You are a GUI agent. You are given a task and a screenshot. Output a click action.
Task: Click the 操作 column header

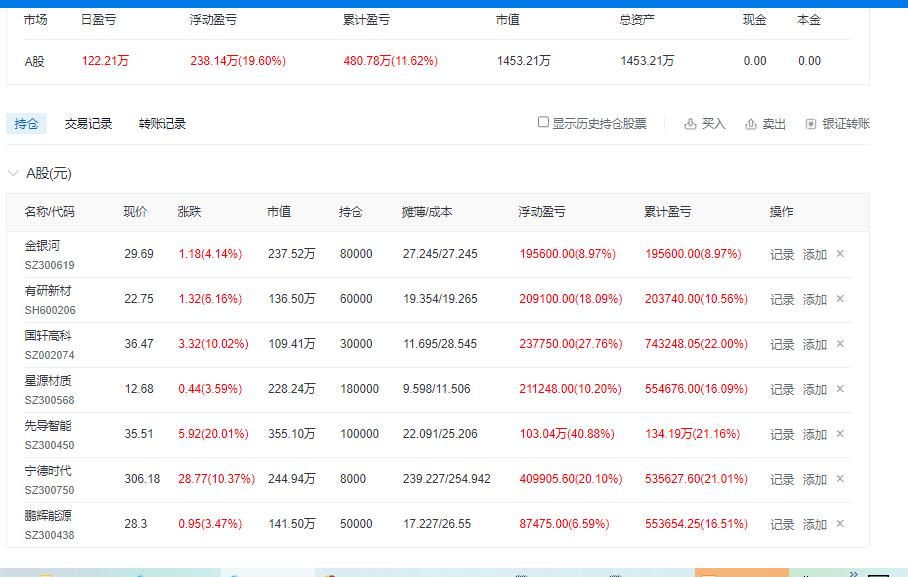click(781, 212)
